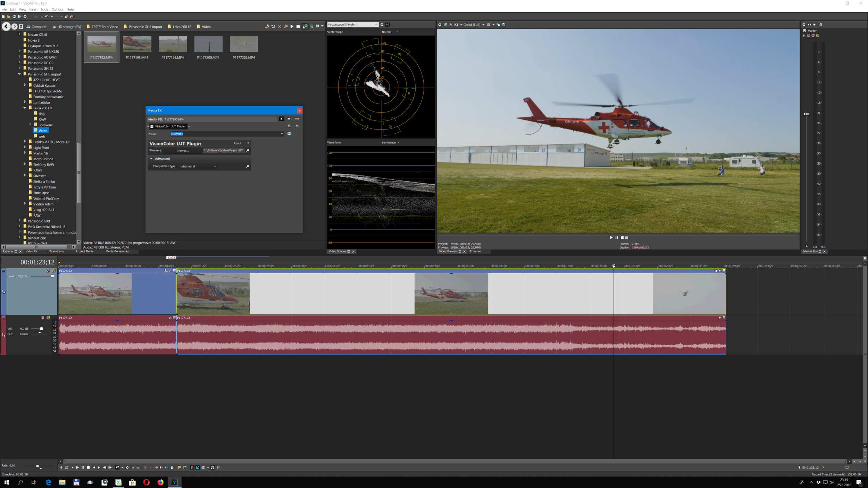This screenshot has height=488, width=868.
Task: Click auto preview icon in Explorer toolbar
Action: (306, 26)
